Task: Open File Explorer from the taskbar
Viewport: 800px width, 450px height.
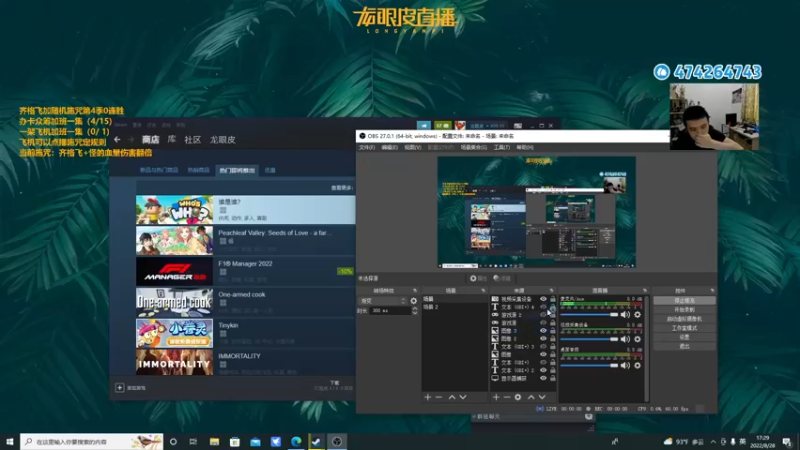Action: click(x=214, y=441)
